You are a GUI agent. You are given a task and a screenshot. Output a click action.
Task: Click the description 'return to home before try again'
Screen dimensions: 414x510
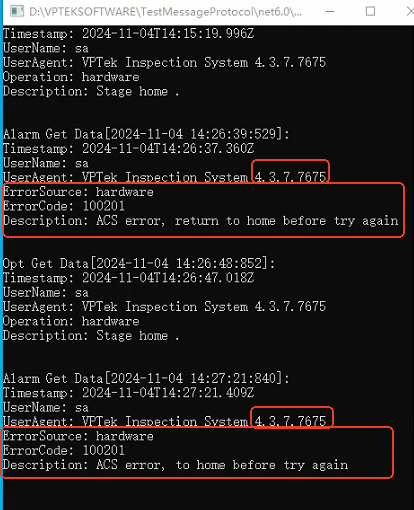click(x=286, y=221)
